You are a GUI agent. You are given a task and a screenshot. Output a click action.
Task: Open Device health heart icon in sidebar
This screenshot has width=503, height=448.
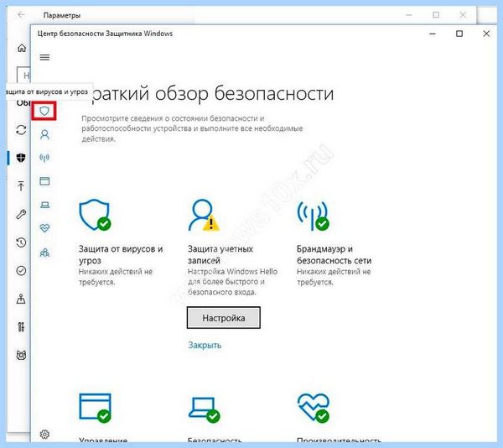[44, 228]
